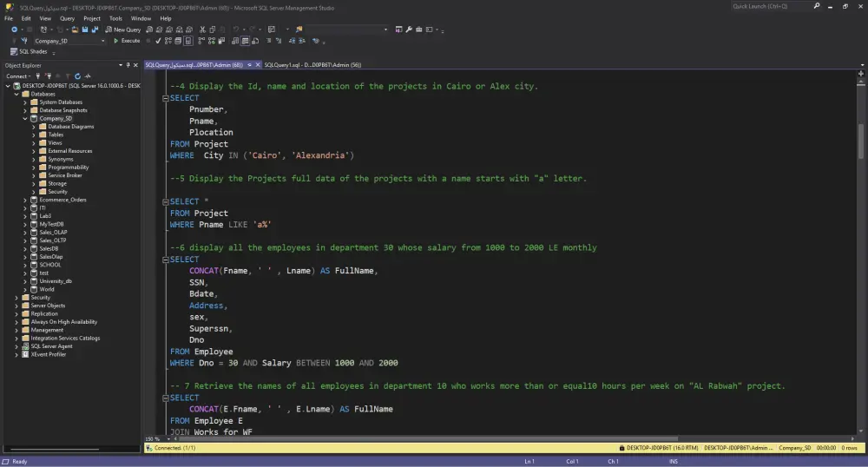Toggle Include Actual Execution Plan
Viewport: 868px width, 467px height.
tap(201, 41)
